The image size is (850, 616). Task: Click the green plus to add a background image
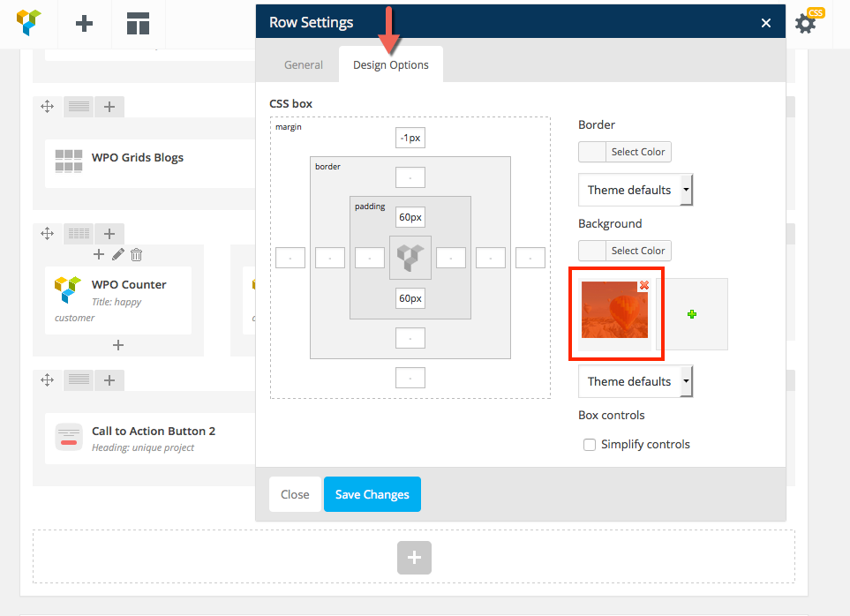[692, 314]
